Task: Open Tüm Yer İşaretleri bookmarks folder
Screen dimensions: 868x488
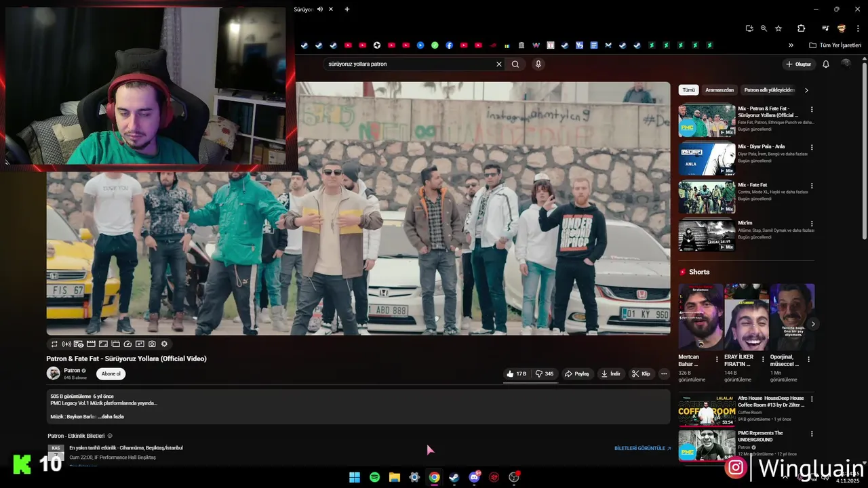Action: pos(835,45)
